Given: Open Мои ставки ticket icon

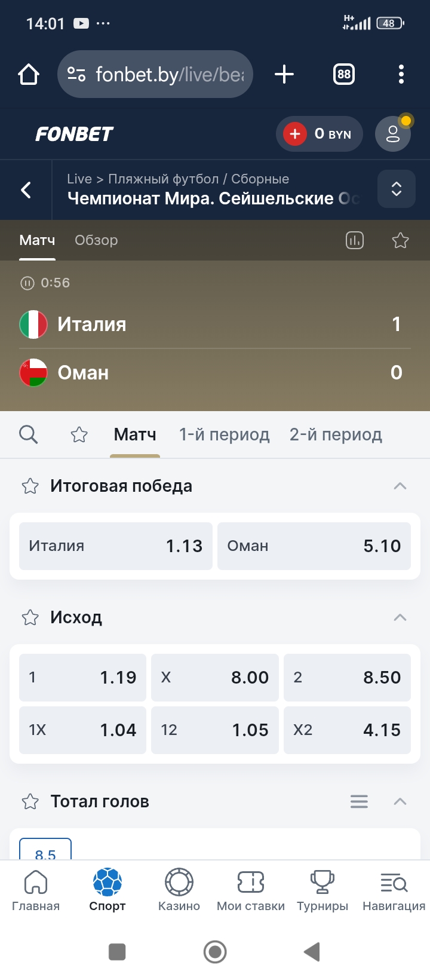Looking at the screenshot, I should tap(251, 889).
